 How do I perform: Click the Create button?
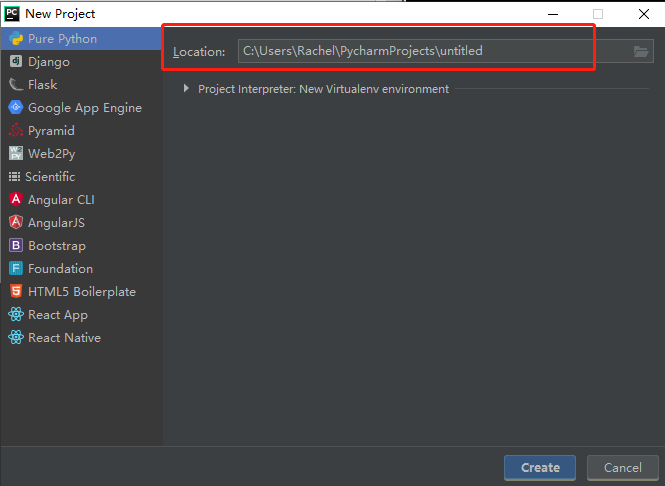pos(540,467)
